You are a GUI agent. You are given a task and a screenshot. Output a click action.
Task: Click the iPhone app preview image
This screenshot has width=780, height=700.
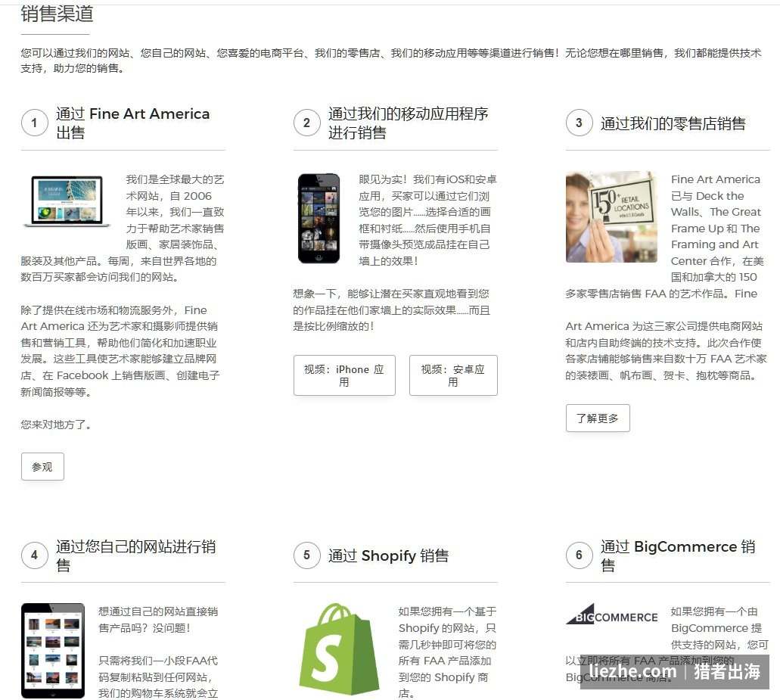click(319, 218)
